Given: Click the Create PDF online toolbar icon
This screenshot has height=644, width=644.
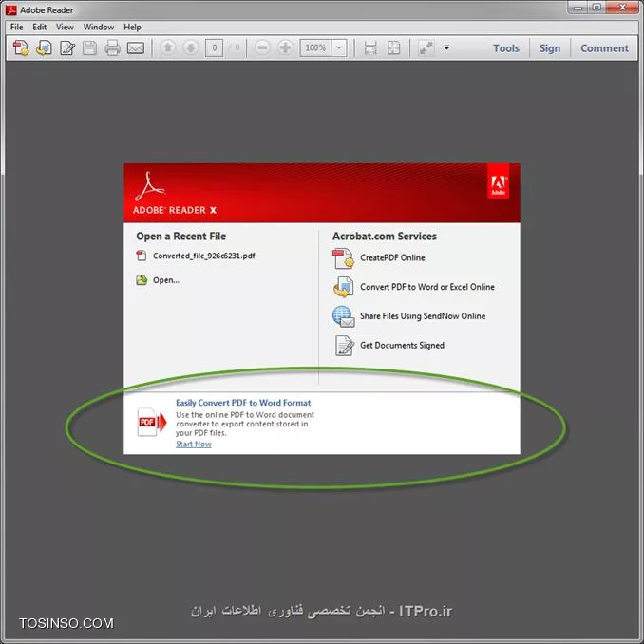Looking at the screenshot, I should tap(21, 48).
